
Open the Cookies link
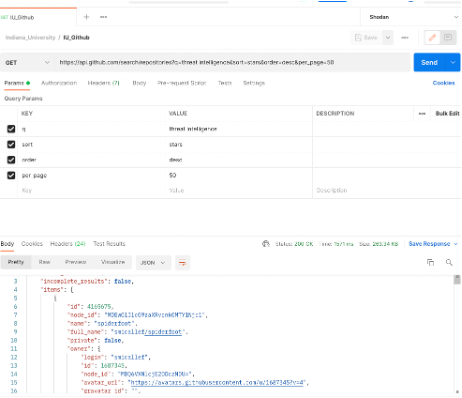coord(444,83)
